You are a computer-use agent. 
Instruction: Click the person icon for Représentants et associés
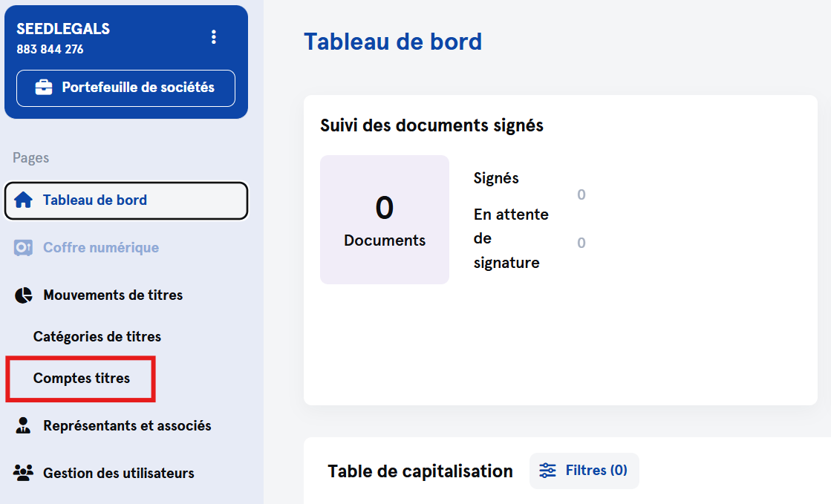pyautogui.click(x=24, y=426)
